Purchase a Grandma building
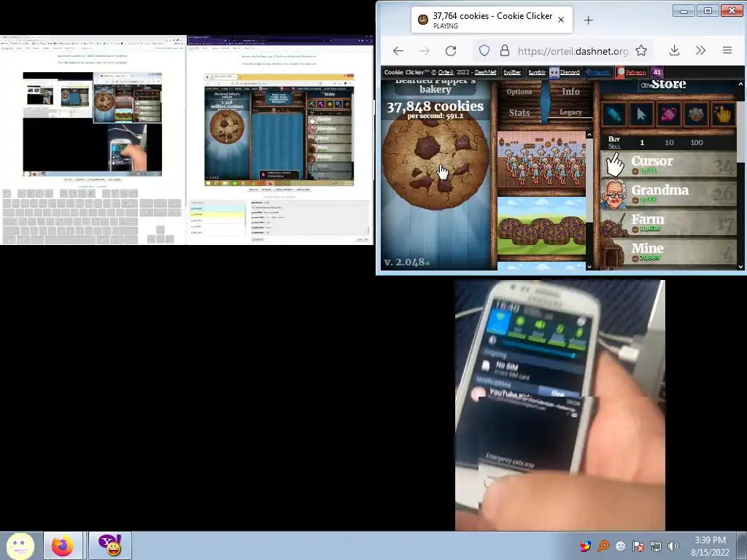The image size is (747, 560). [x=668, y=193]
